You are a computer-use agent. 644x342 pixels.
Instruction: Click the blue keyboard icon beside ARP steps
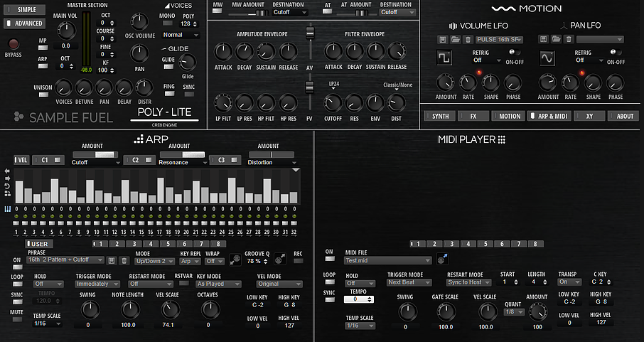click(x=7, y=209)
